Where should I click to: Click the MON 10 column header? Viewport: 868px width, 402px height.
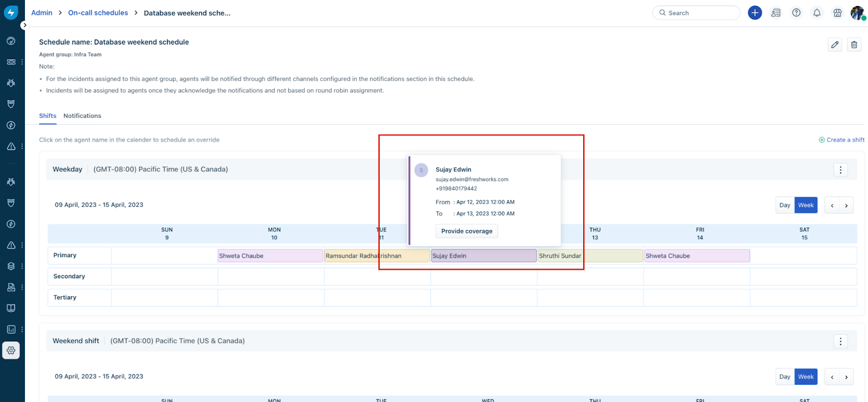tap(274, 233)
